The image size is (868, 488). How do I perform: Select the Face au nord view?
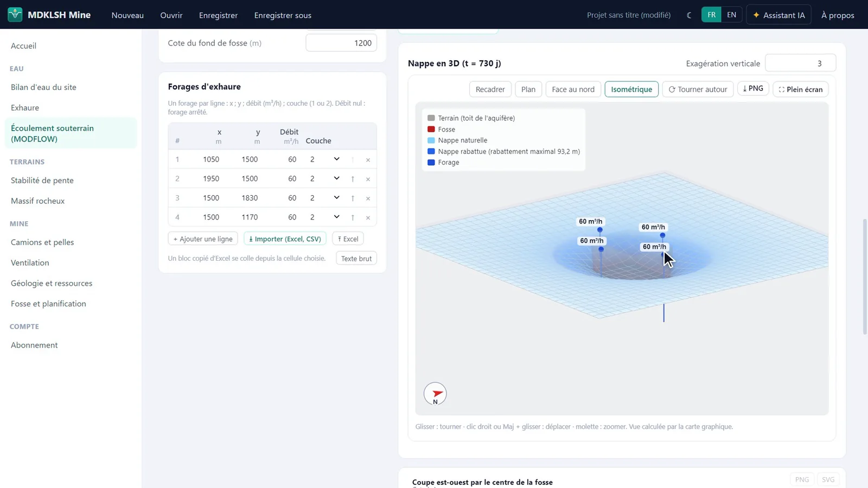point(573,89)
